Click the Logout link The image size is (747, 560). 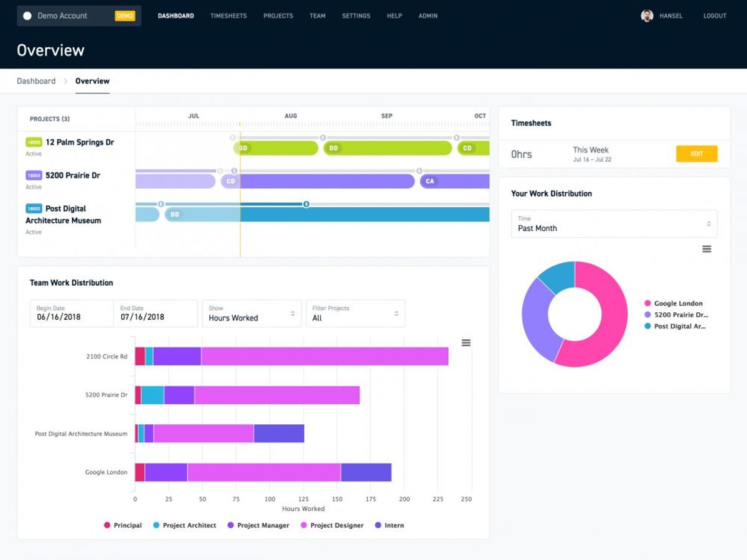coord(715,16)
